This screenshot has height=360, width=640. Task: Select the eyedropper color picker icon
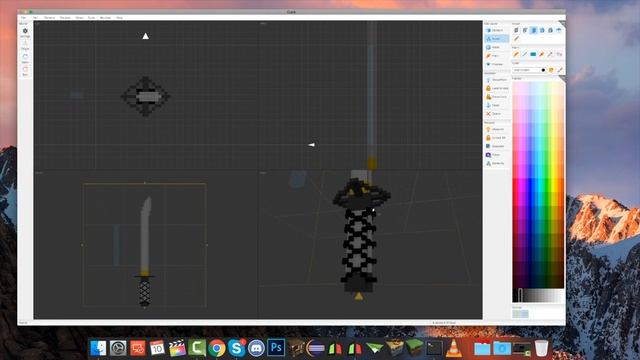click(x=560, y=70)
